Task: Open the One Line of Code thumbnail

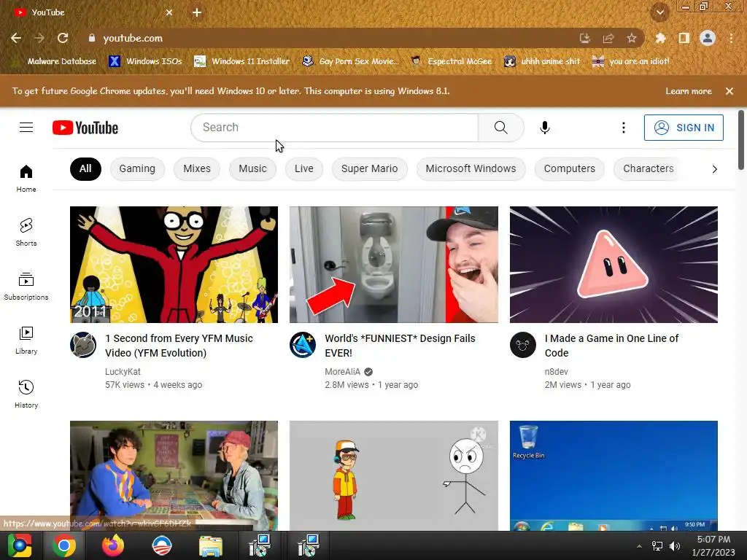Action: [614, 264]
